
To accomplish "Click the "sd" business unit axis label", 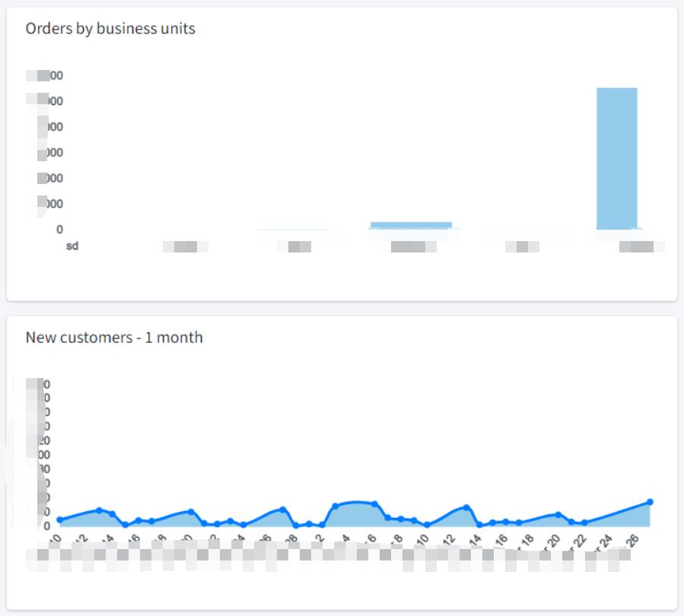I will coord(72,246).
